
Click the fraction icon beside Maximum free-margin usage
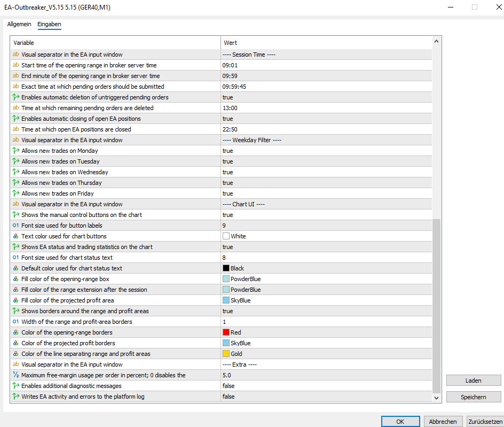pos(16,375)
